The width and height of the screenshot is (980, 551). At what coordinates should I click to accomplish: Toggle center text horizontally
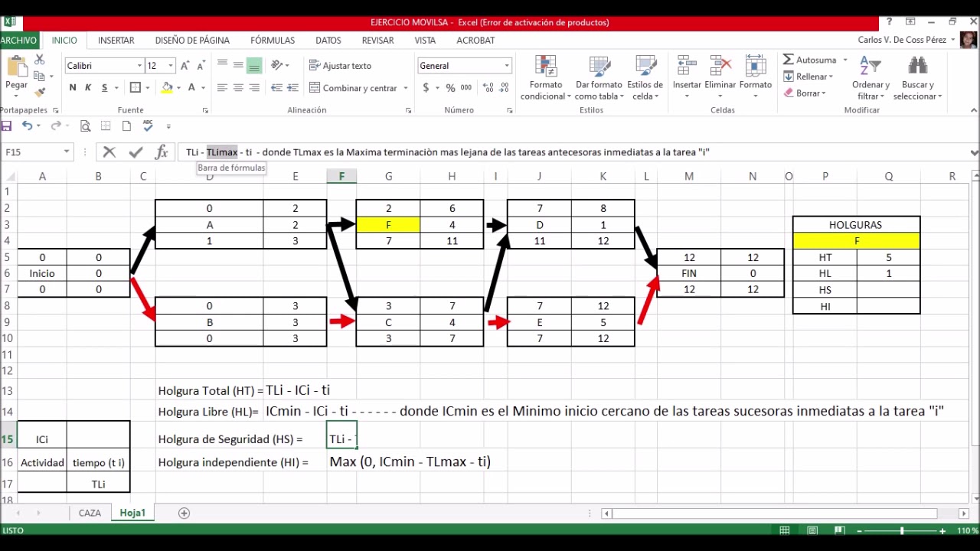238,88
